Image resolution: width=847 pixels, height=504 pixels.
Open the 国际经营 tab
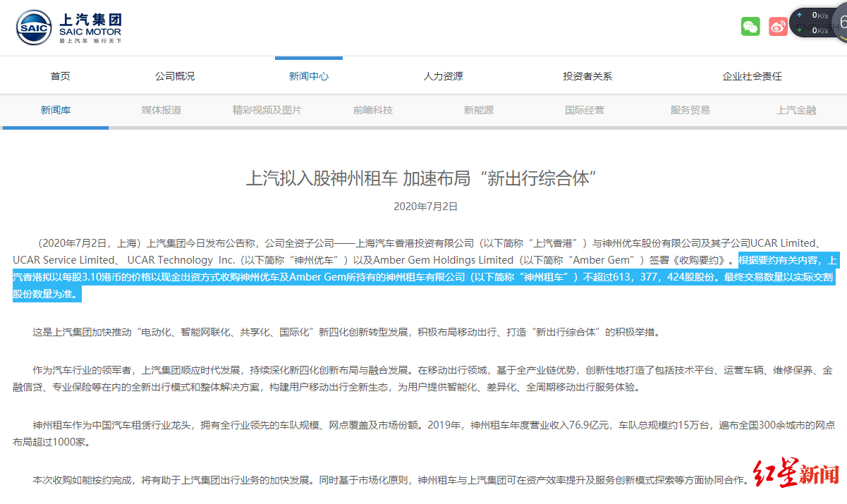point(585,110)
